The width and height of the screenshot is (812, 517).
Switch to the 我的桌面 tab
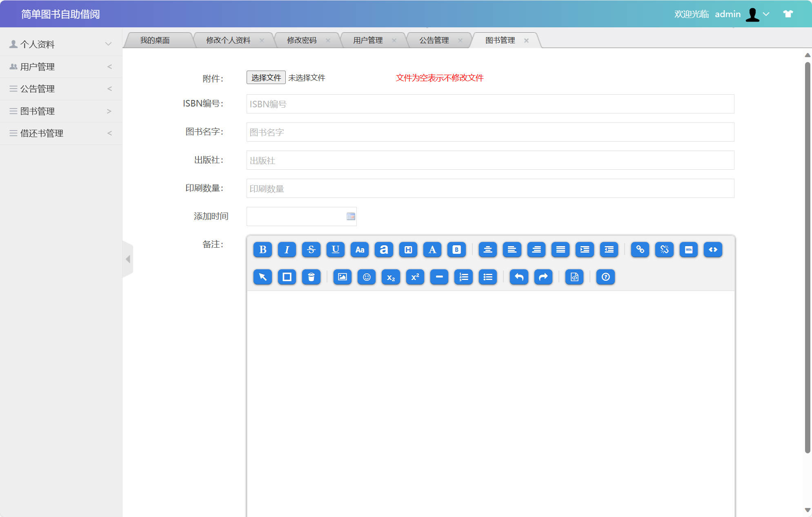pyautogui.click(x=155, y=40)
